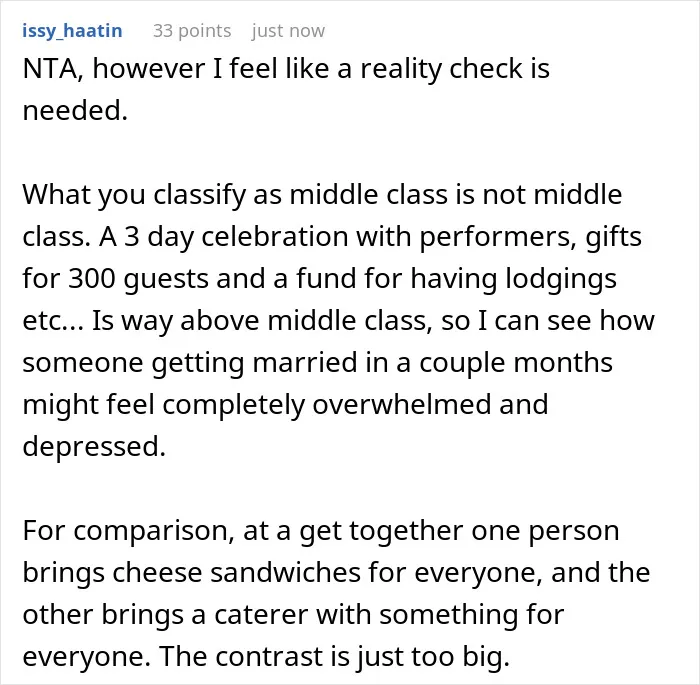This screenshot has height=685, width=700.
Task: Click the 'For comparison' paragraph opening
Action: tap(128, 531)
